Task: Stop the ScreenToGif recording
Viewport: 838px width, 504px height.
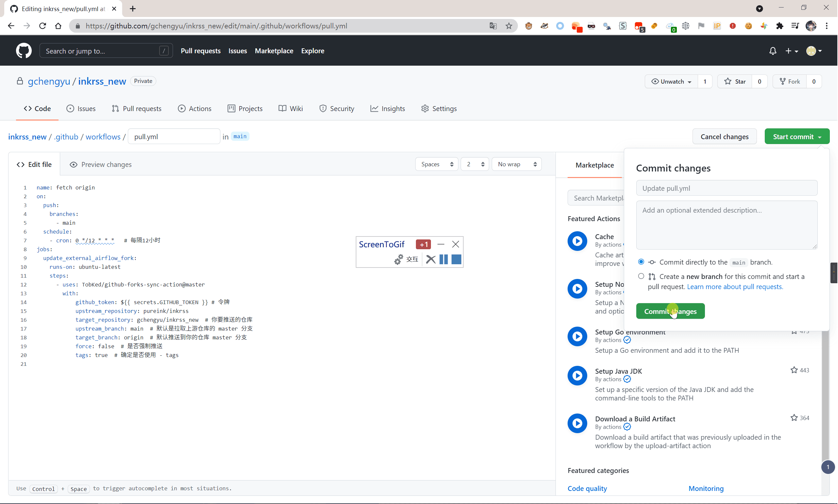Action: 456,259
